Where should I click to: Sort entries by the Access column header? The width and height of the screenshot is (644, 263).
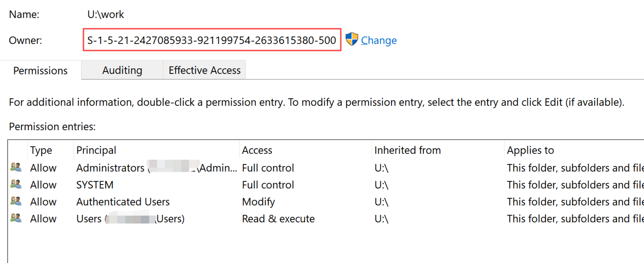(x=305, y=150)
